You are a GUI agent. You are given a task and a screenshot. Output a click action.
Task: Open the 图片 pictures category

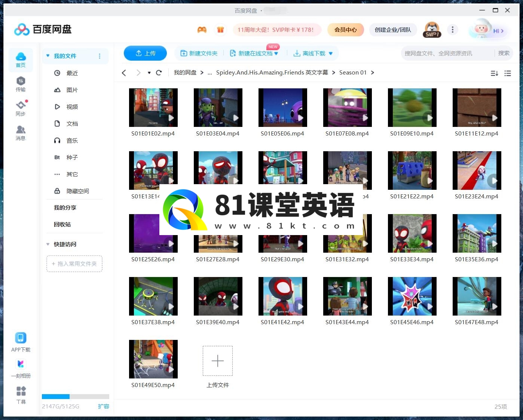pyautogui.click(x=72, y=90)
